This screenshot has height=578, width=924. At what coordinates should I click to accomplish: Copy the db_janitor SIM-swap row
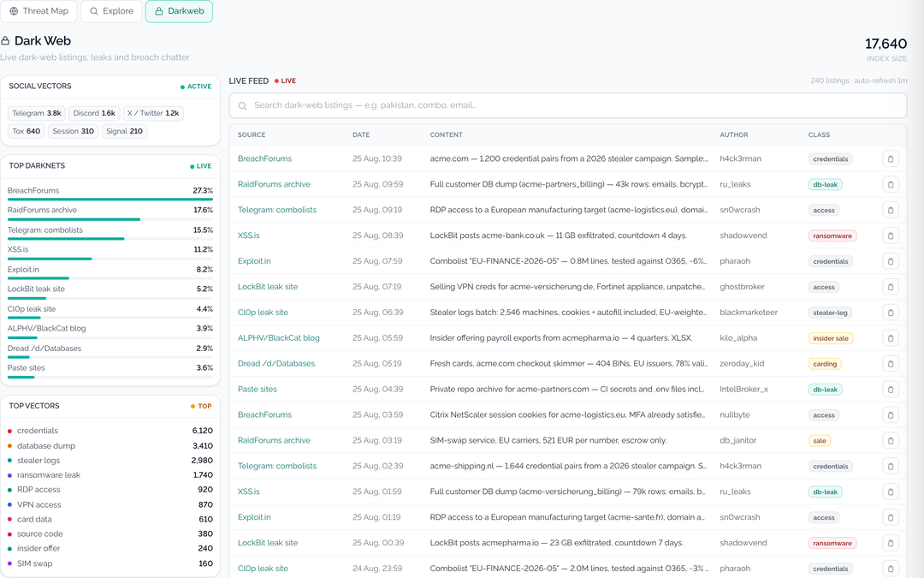891,441
